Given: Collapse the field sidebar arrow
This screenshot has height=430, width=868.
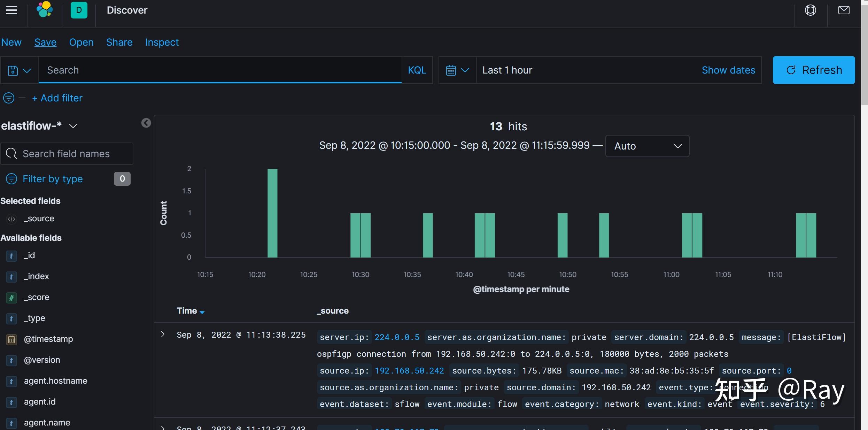Looking at the screenshot, I should click(x=146, y=123).
